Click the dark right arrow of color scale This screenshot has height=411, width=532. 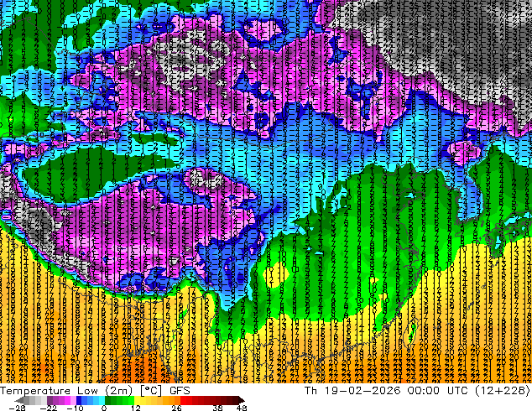[242, 400]
